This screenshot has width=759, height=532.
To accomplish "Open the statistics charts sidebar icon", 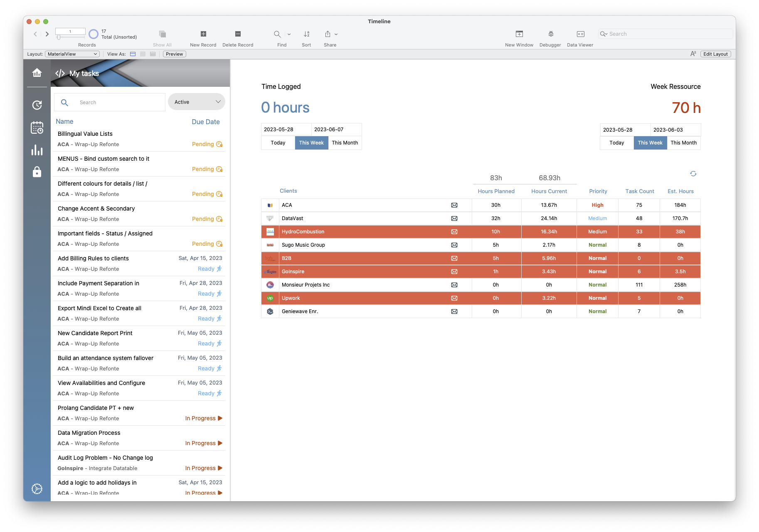I will tap(37, 150).
